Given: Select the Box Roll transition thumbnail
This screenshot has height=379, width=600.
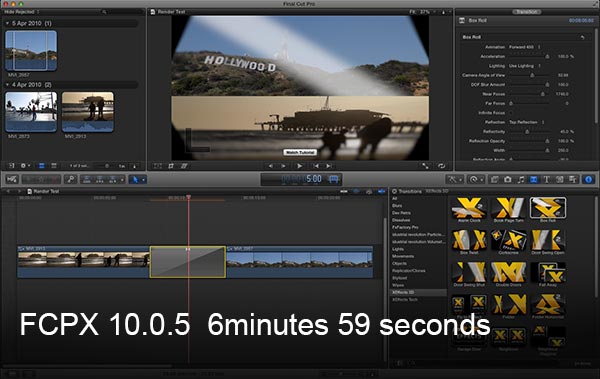Looking at the screenshot, I should [548, 207].
